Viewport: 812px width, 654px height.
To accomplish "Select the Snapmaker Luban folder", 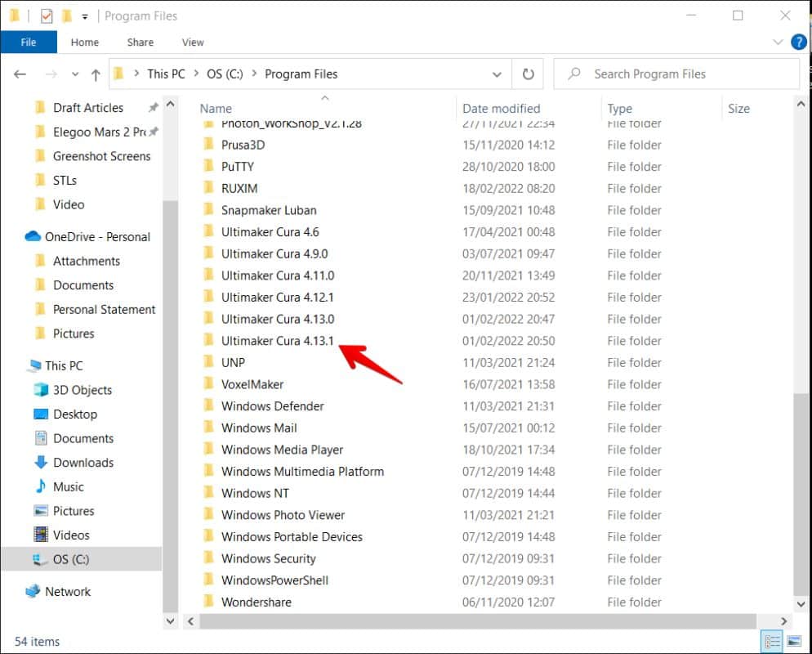I will click(x=268, y=210).
